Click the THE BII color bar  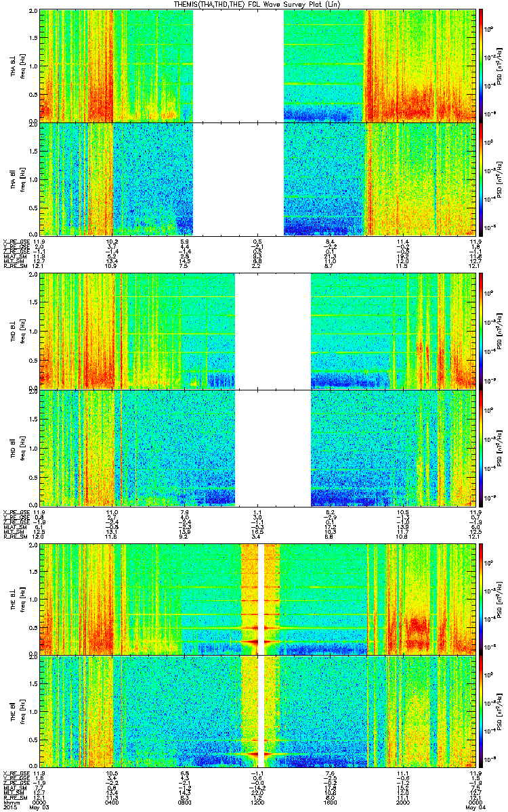coord(481,711)
